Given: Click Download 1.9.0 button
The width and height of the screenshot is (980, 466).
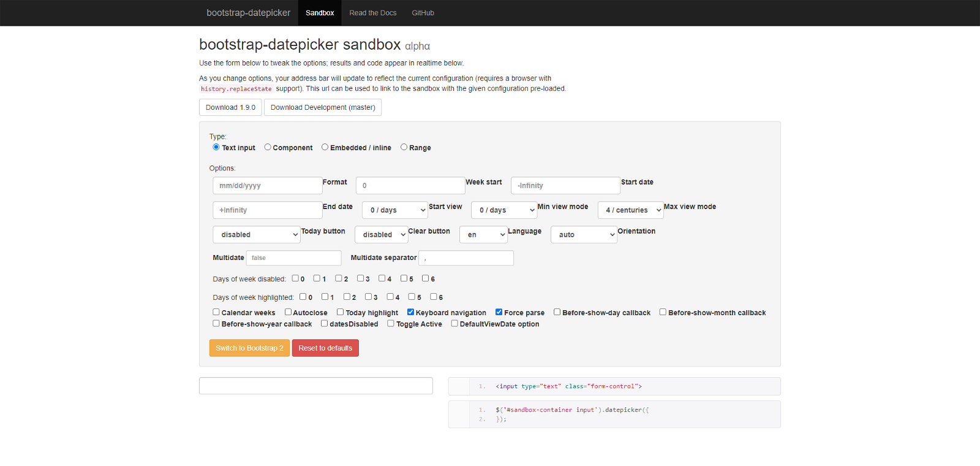Looking at the screenshot, I should point(230,107).
